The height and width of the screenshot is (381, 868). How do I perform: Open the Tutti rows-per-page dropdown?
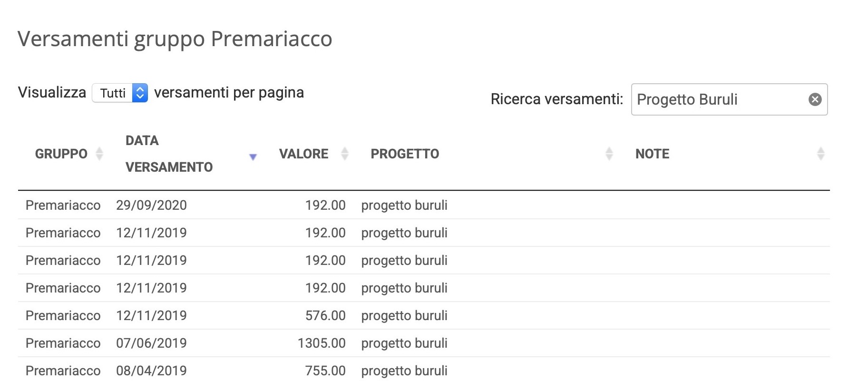click(x=120, y=93)
